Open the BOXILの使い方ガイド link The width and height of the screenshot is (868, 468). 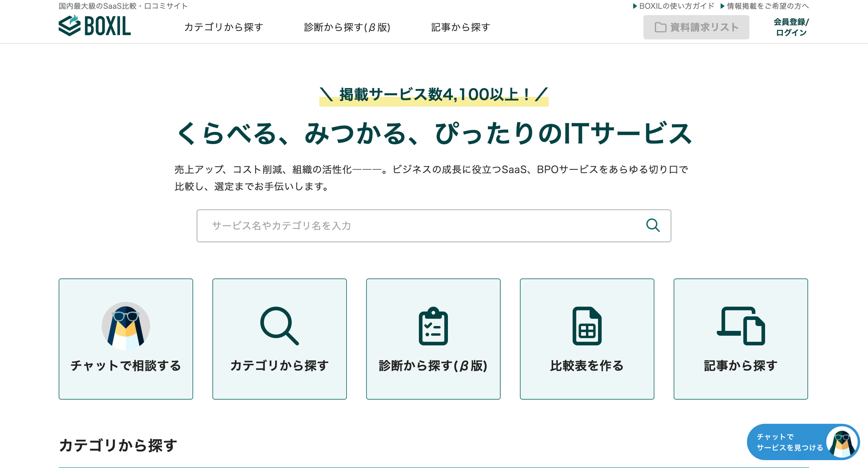coord(676,6)
